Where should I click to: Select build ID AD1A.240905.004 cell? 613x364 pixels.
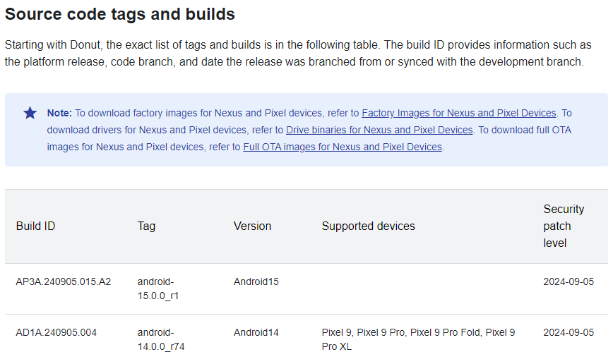[56, 332]
